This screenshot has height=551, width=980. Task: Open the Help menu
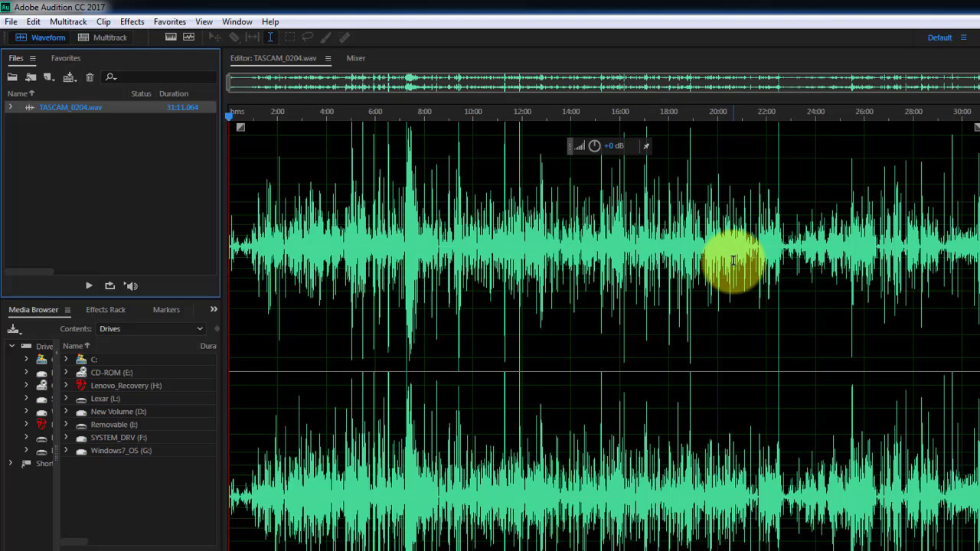point(270,22)
